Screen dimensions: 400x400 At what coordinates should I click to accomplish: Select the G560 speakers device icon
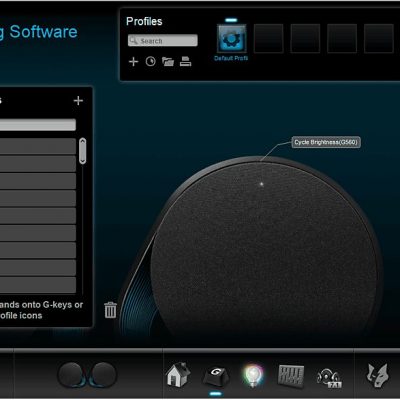pyautogui.click(x=87, y=375)
